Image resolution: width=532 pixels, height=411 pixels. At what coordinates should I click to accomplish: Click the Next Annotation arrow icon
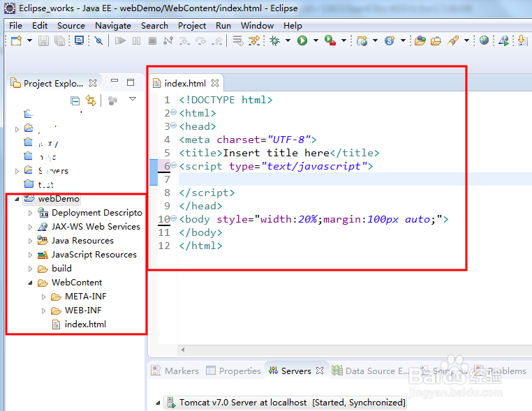523,40
